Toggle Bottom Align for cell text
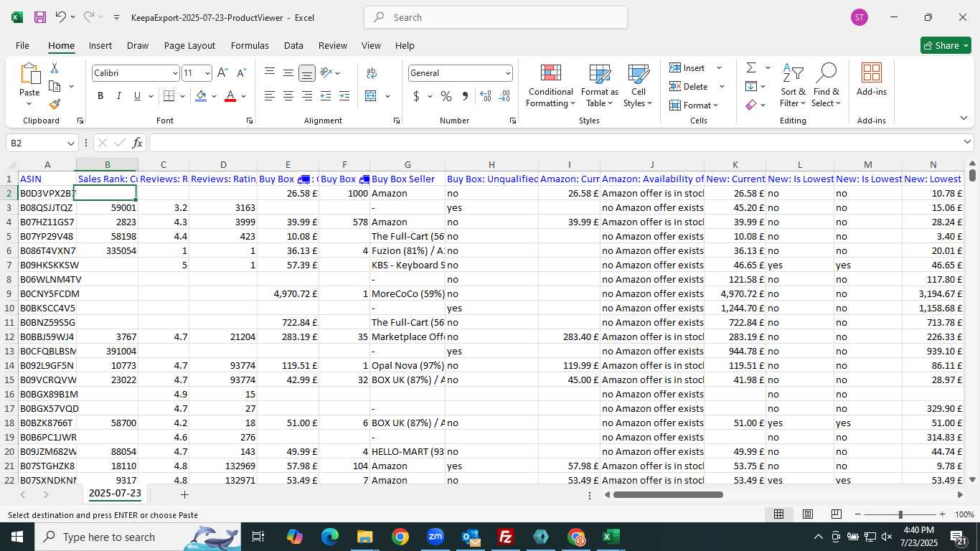The image size is (980, 551). (x=307, y=73)
